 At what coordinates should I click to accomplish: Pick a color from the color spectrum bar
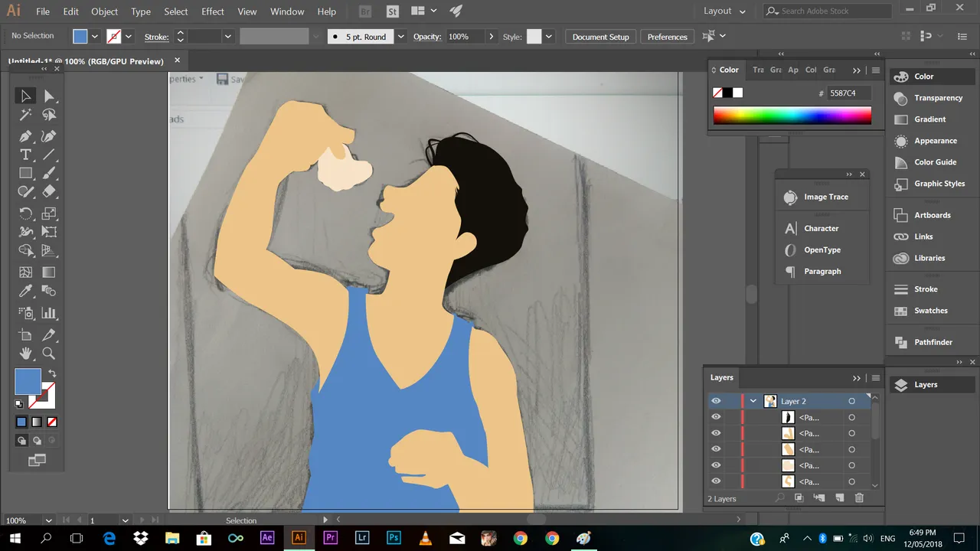coord(792,116)
